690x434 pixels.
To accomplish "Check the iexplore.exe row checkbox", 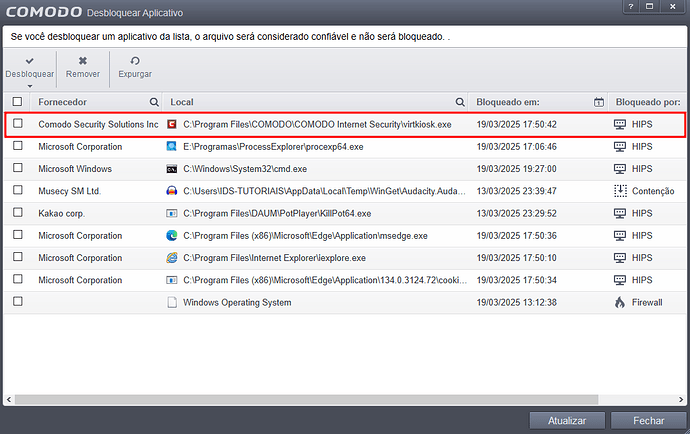I will [x=18, y=257].
